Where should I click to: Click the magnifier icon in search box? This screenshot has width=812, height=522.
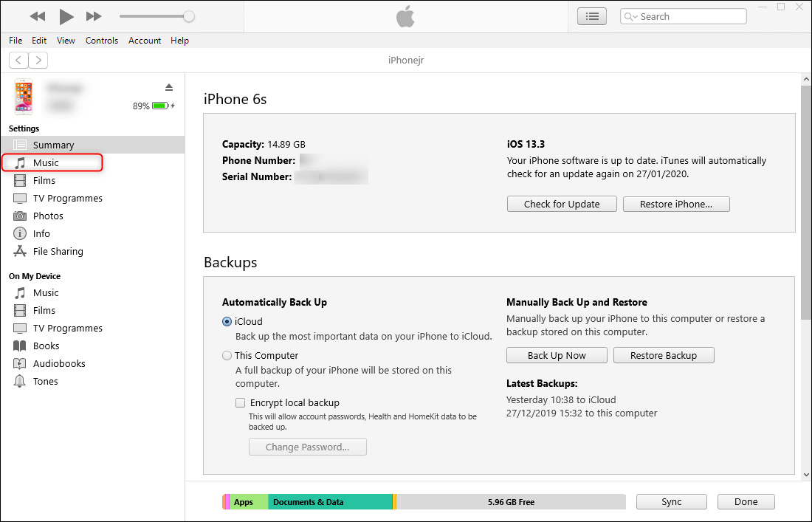tap(630, 16)
